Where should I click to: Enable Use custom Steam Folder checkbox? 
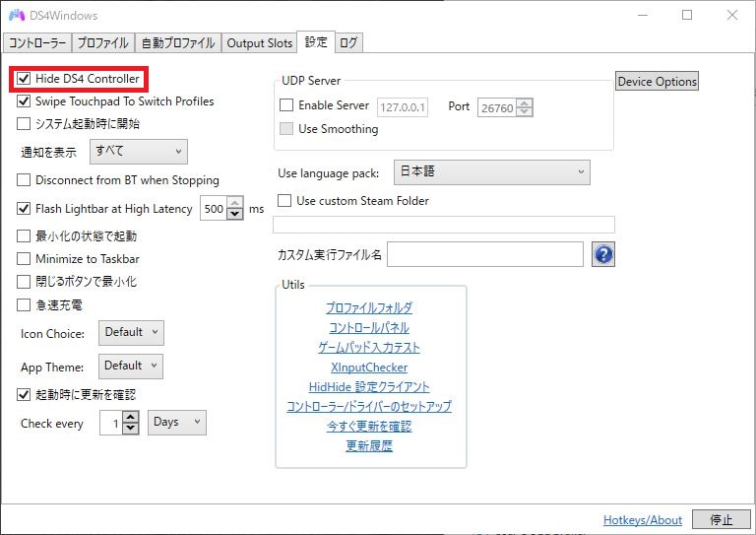(284, 201)
